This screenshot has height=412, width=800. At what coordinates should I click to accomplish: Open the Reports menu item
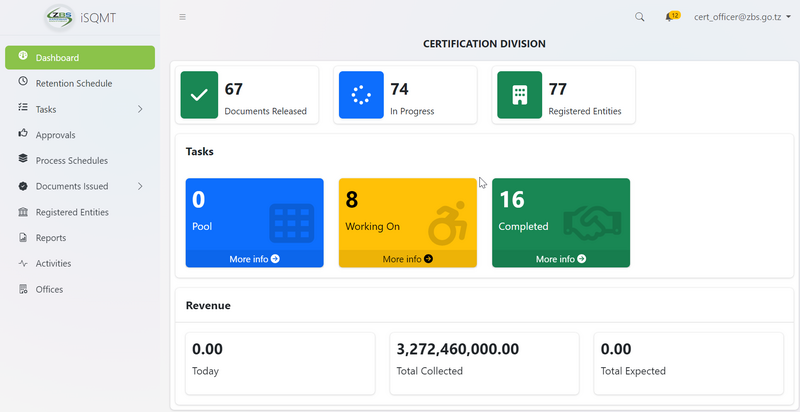point(50,238)
